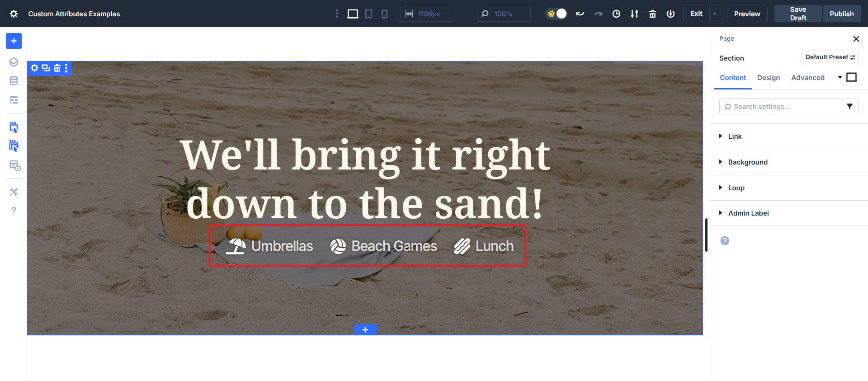Image resolution: width=868 pixels, height=381 pixels.
Task: Expand the Link settings group
Action: tap(735, 136)
